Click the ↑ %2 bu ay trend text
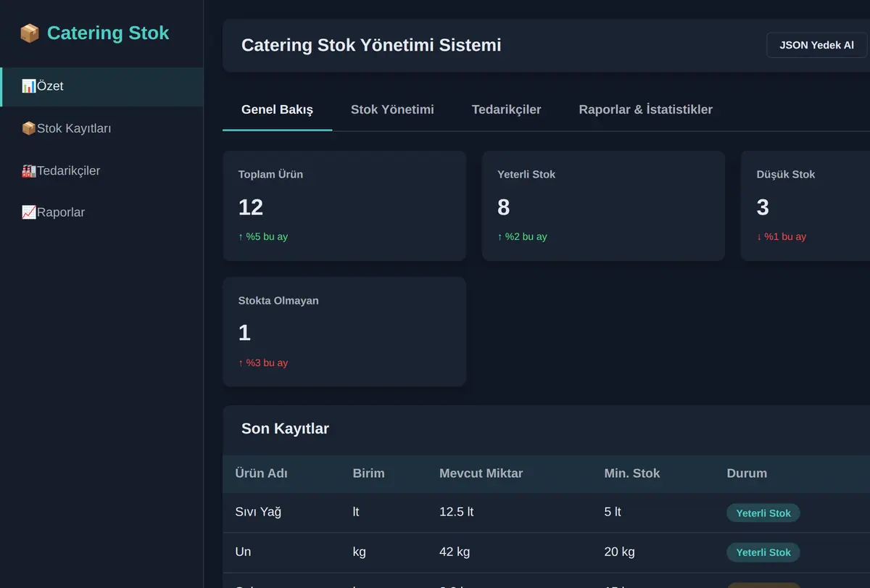Screen dimensions: 870x588 tap(522, 237)
